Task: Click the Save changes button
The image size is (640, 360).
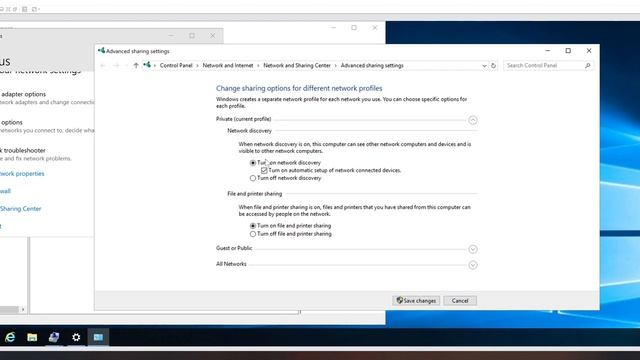Action: 416,300
